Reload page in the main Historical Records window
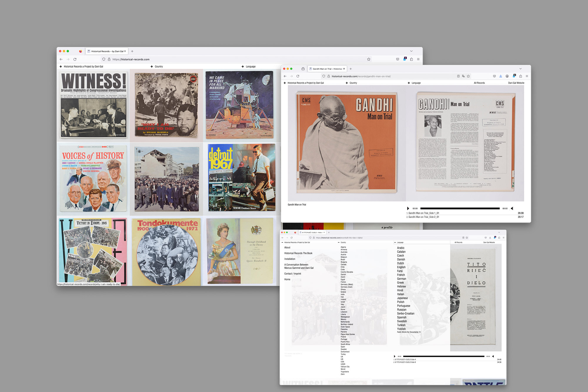The width and height of the screenshot is (588, 392). 75,59
